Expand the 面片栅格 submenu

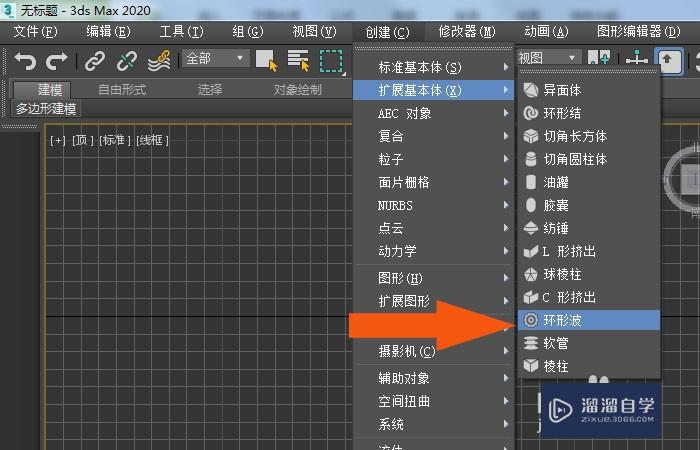(433, 182)
